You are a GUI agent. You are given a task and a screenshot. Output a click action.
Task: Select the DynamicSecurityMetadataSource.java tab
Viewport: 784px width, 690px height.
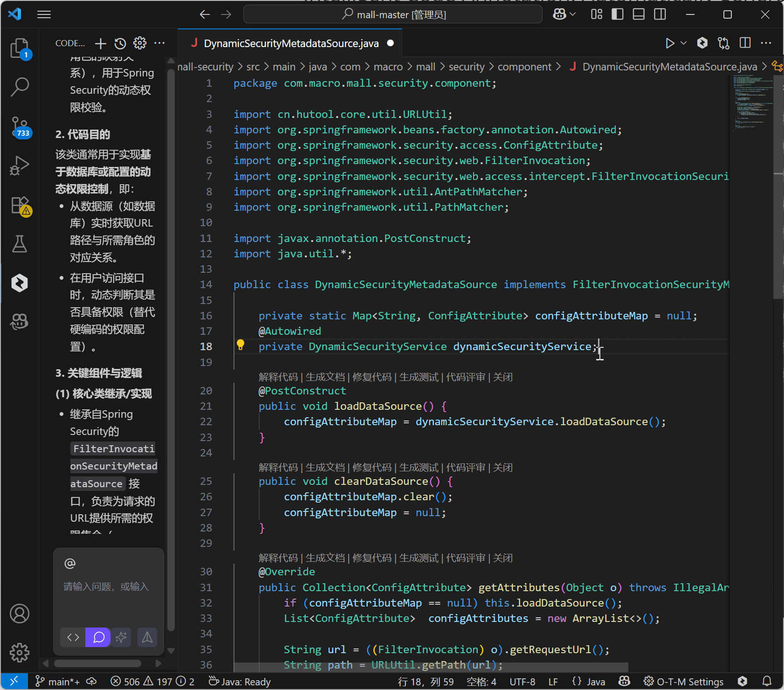(x=291, y=43)
